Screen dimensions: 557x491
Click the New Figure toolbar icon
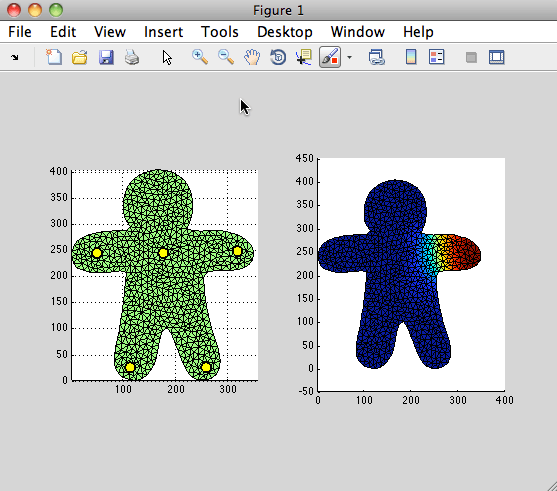point(54,57)
